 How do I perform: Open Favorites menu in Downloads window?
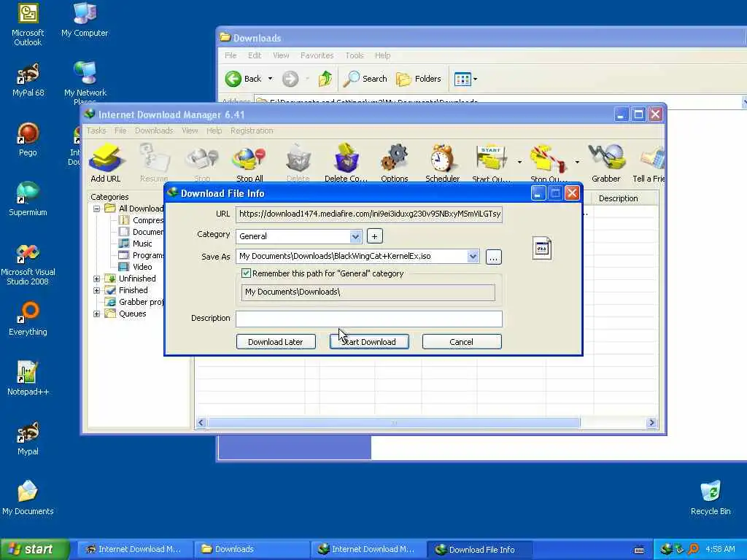[317, 55]
